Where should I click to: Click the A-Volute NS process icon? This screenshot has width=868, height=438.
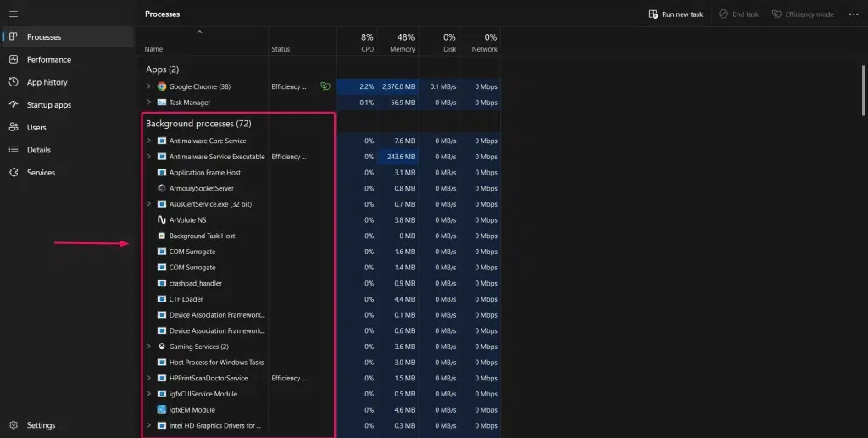[x=162, y=219]
